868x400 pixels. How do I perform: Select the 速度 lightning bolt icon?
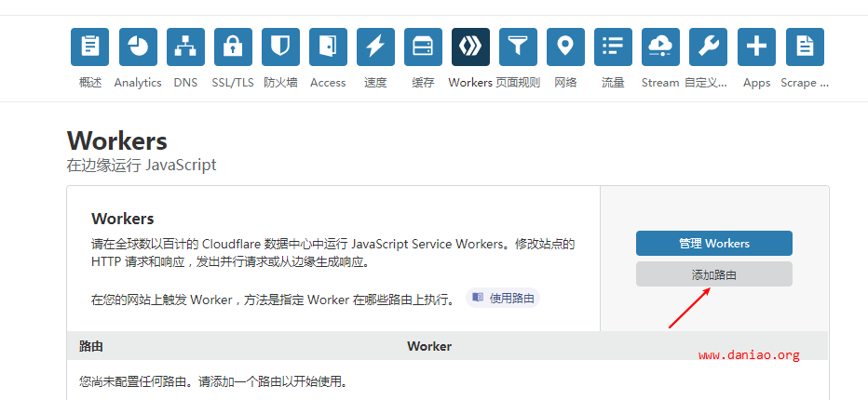click(x=375, y=47)
